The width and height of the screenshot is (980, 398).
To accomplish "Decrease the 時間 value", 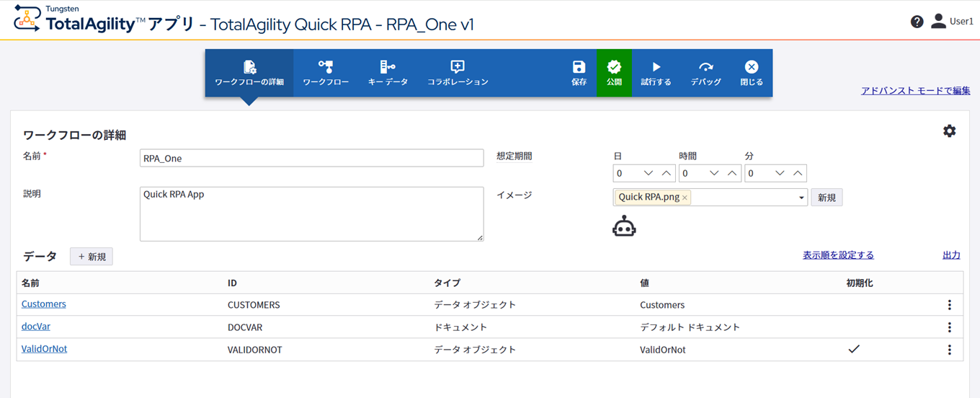I will click(714, 173).
